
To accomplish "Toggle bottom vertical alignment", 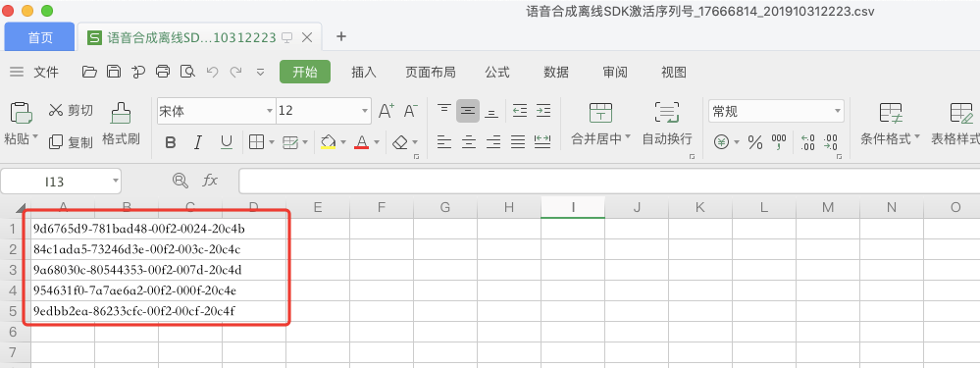I will [x=491, y=111].
